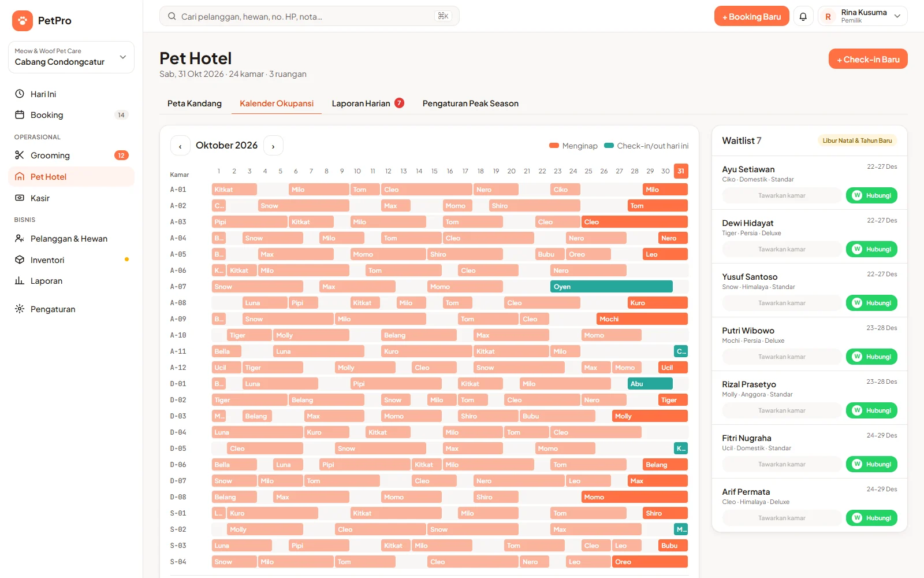The width and height of the screenshot is (924, 578).
Task: Select the Kalender Okupansi tab
Action: point(277,103)
